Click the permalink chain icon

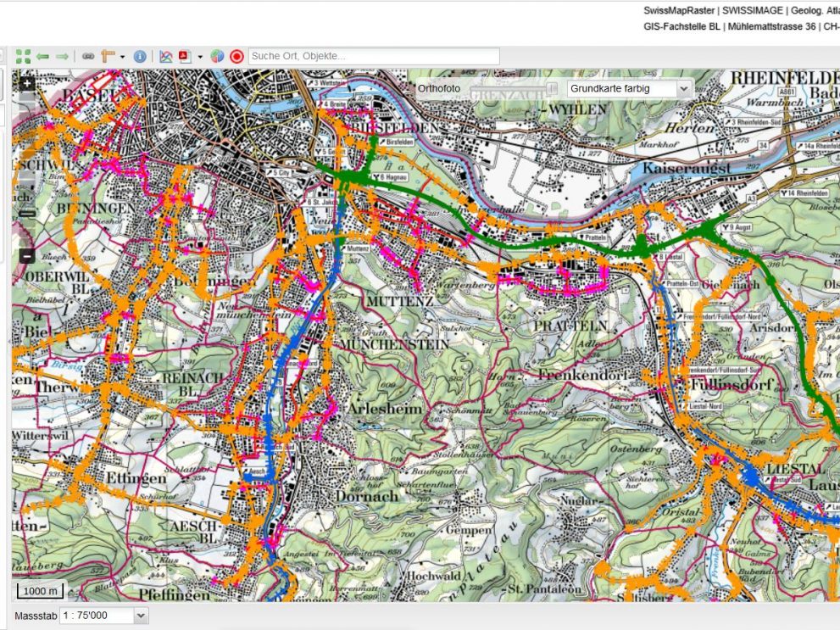pos(87,56)
